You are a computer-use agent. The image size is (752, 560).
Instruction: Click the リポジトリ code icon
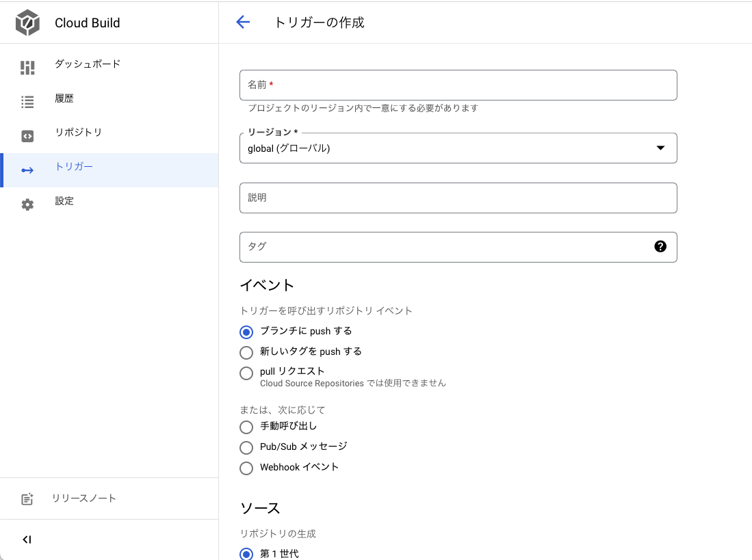[27, 136]
